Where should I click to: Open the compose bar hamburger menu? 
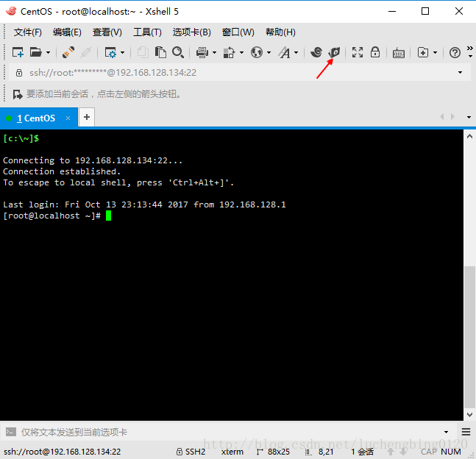(x=466, y=432)
